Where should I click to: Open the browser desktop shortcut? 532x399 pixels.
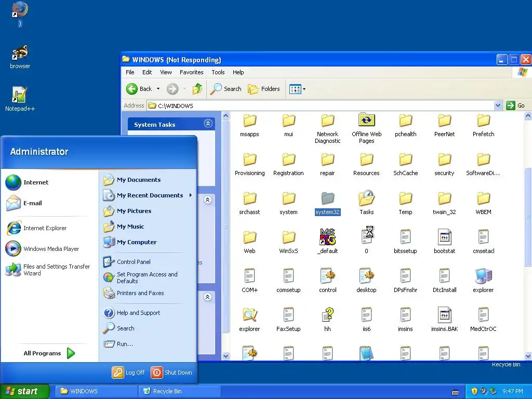pos(20,57)
